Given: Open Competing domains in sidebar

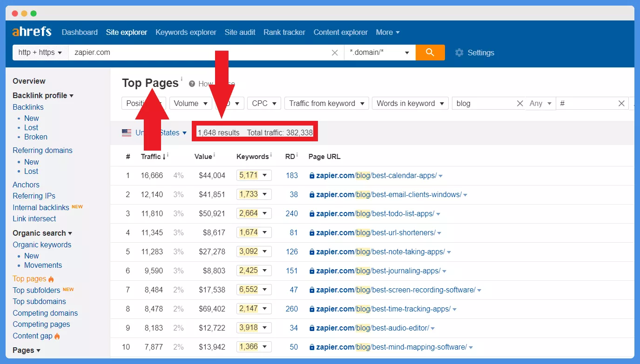Looking at the screenshot, I should [45, 313].
